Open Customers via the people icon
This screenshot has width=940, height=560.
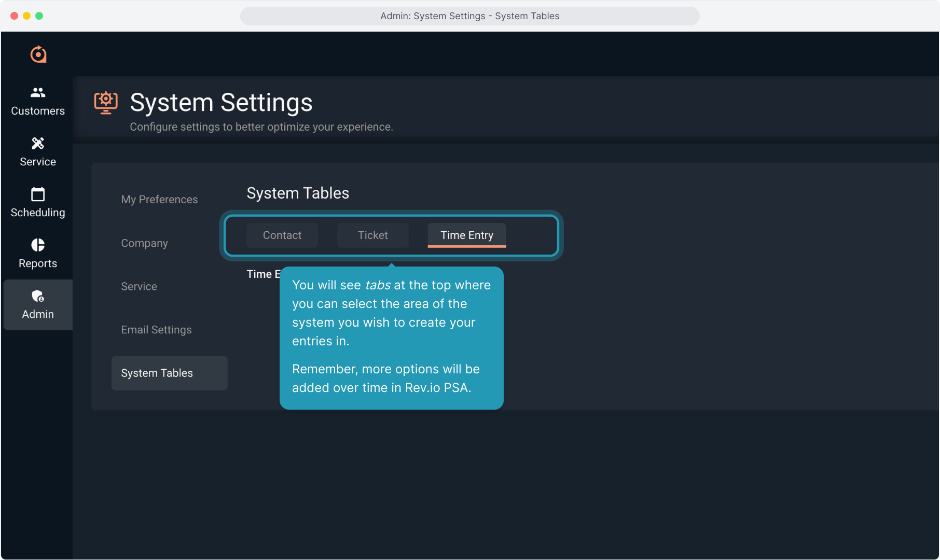click(38, 92)
